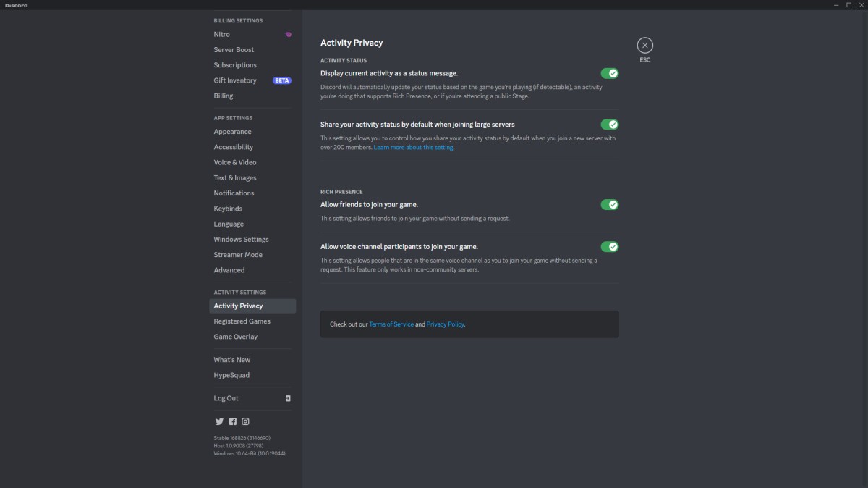This screenshot has width=868, height=488.
Task: Toggle sharing activity status when joining large servers
Action: point(610,124)
